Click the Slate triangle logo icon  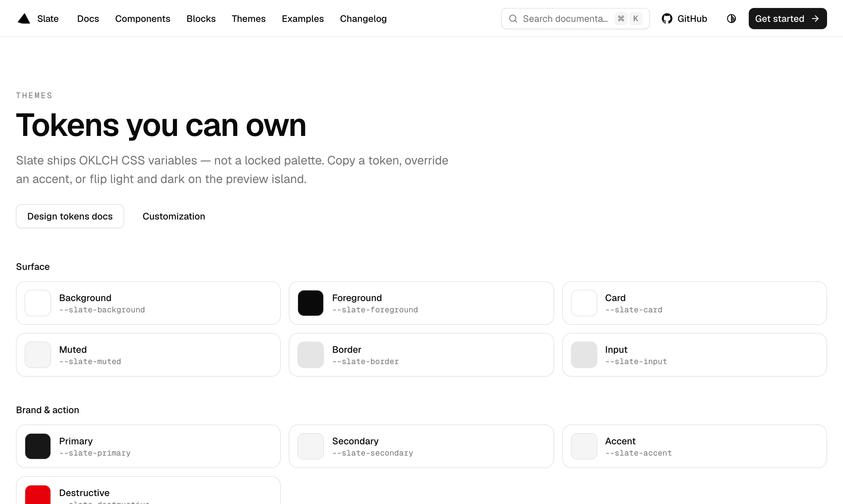pos(24,19)
